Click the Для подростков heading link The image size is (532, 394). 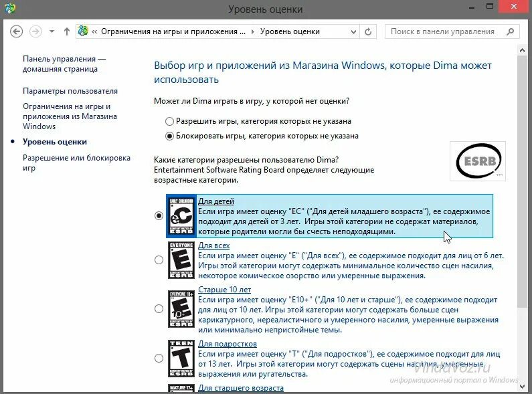(x=228, y=344)
